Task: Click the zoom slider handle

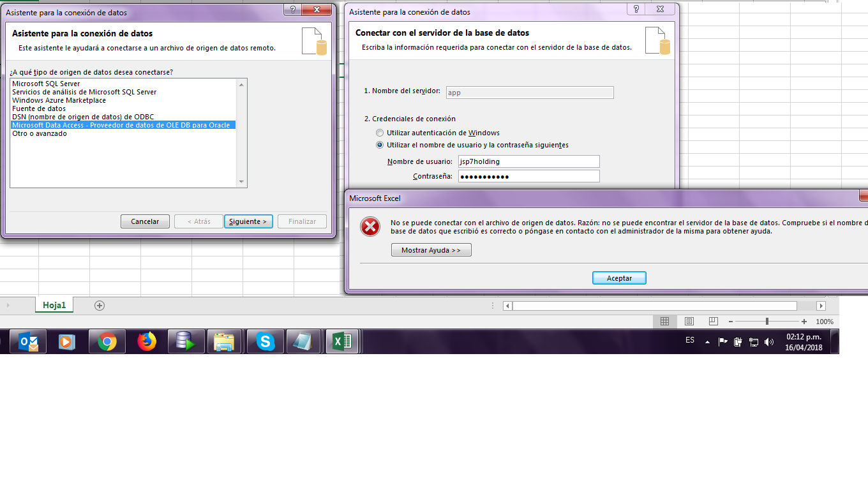Action: click(767, 322)
